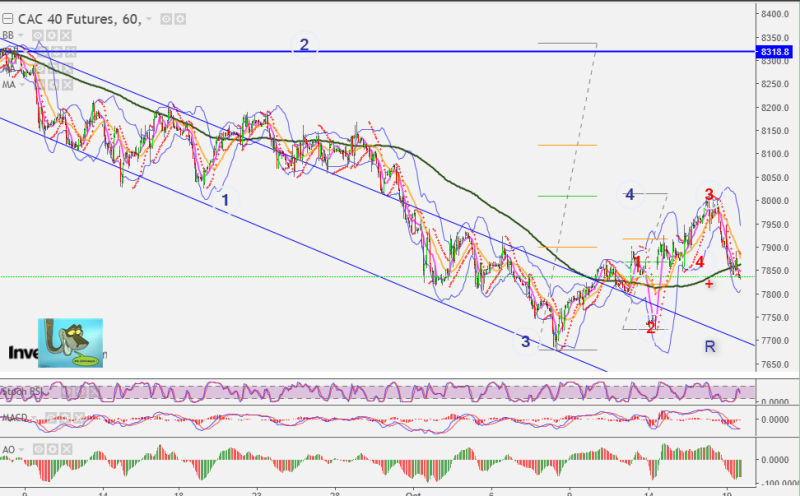The image size is (800, 496).
Task: Click the CAC 40 Futures, 60 title text
Action: (79, 19)
